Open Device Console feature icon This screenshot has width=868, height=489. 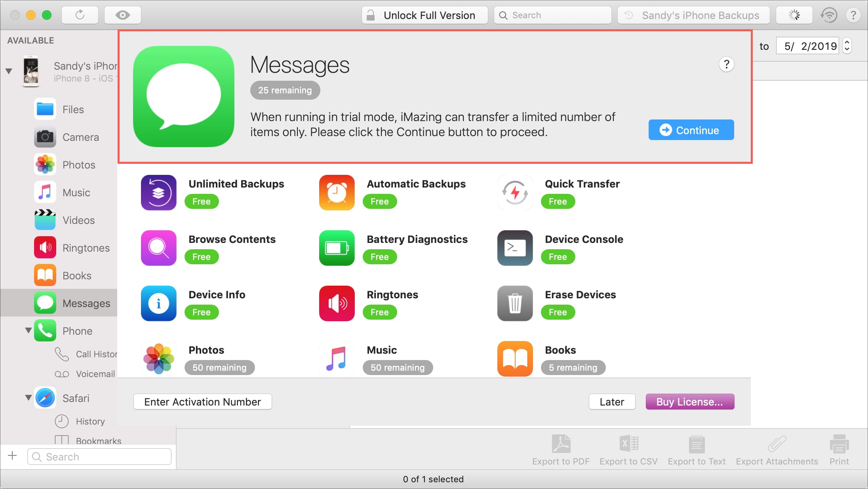(x=515, y=248)
